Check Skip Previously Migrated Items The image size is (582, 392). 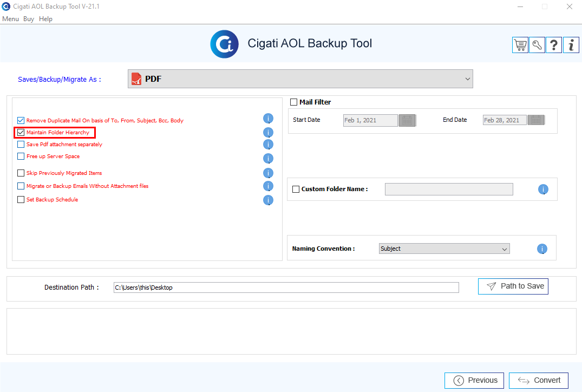point(21,173)
